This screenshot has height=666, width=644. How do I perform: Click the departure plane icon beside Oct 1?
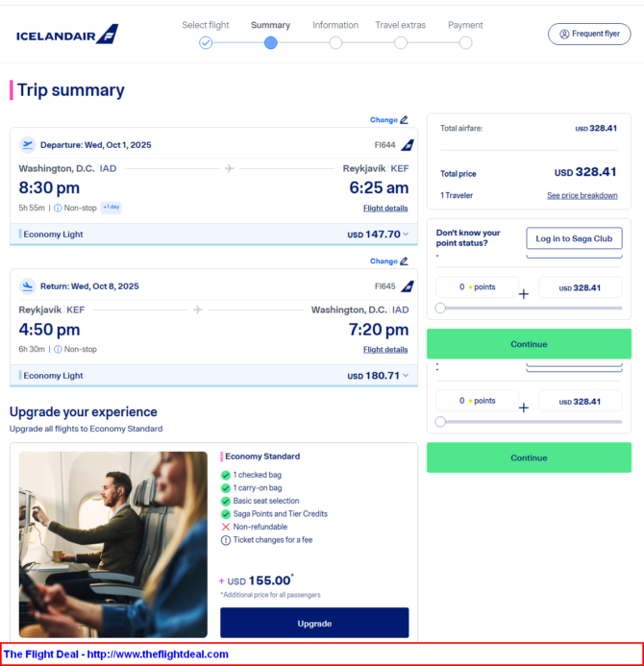click(x=28, y=145)
